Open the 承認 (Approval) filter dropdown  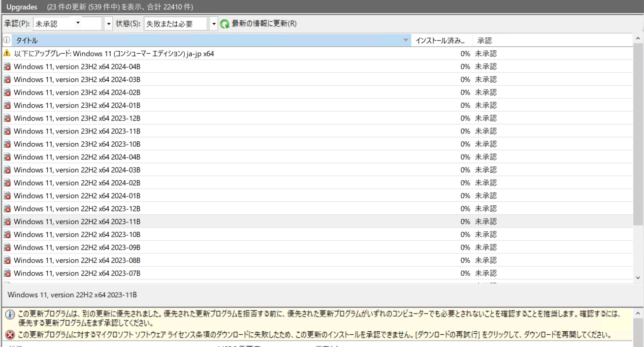(x=109, y=24)
